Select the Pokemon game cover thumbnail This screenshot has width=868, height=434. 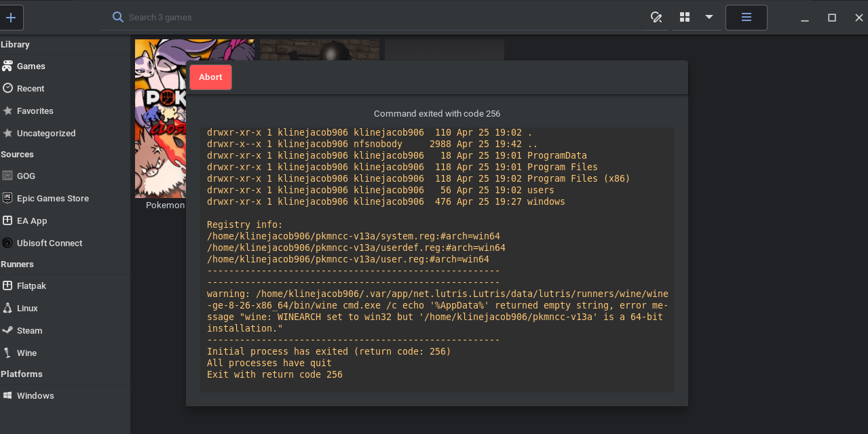160,119
